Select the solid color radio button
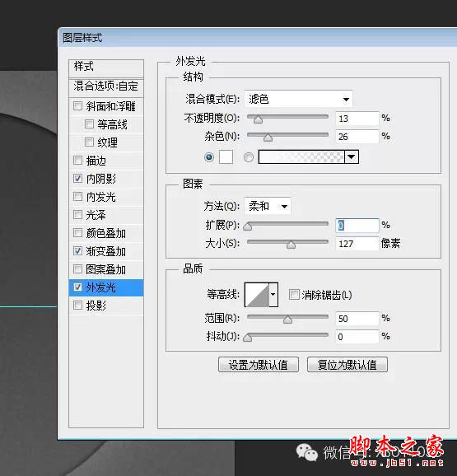 tap(209, 157)
